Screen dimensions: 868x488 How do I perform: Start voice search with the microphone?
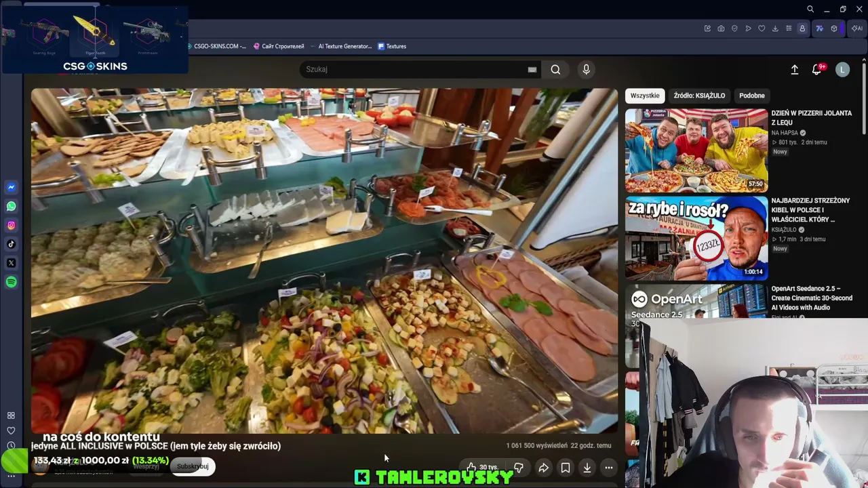(587, 69)
